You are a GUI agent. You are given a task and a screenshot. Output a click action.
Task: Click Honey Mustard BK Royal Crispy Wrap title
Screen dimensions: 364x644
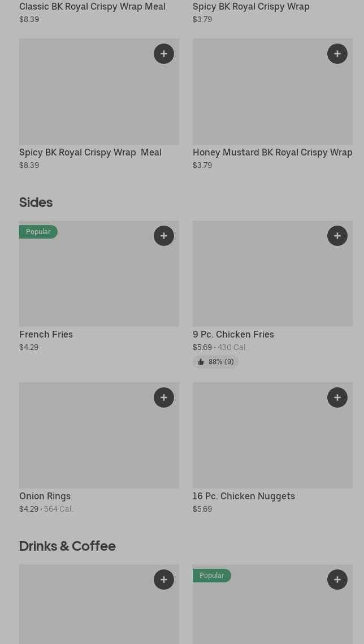(272, 152)
